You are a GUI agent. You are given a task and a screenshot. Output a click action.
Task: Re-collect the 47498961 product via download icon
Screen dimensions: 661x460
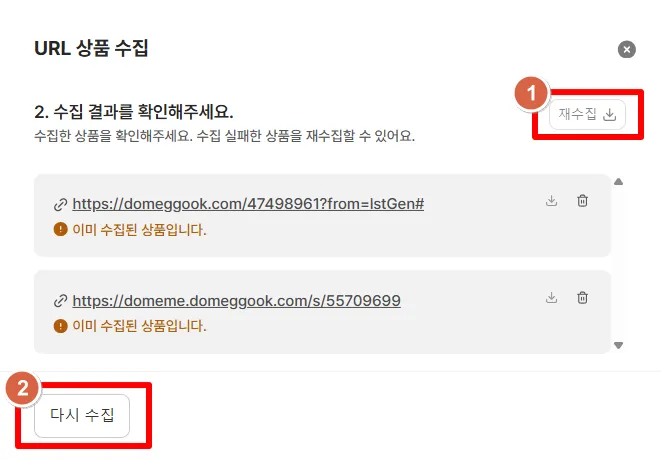551,201
